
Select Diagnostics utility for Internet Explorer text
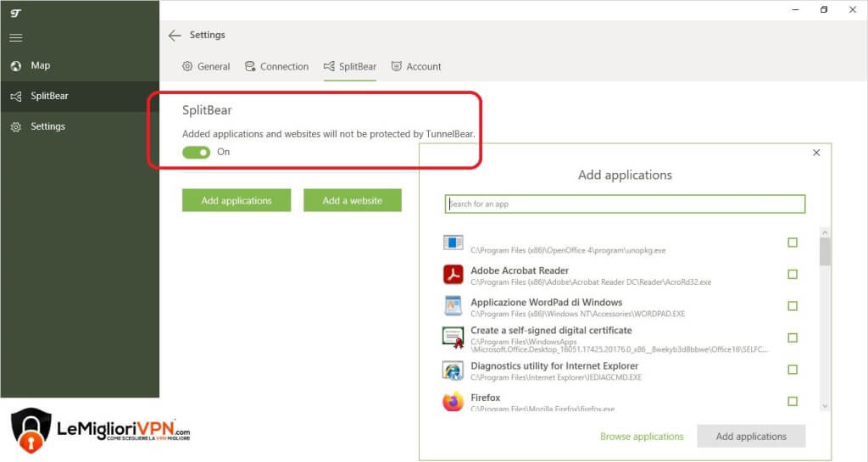point(554,365)
